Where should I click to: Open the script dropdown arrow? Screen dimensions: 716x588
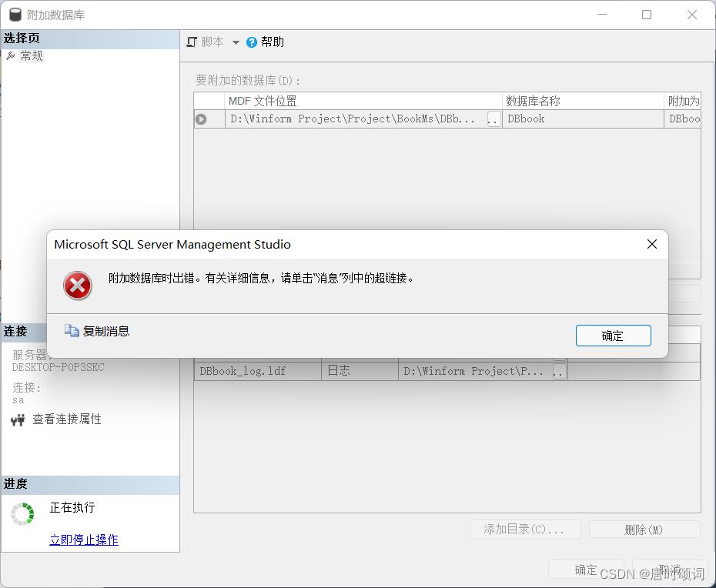(x=236, y=42)
